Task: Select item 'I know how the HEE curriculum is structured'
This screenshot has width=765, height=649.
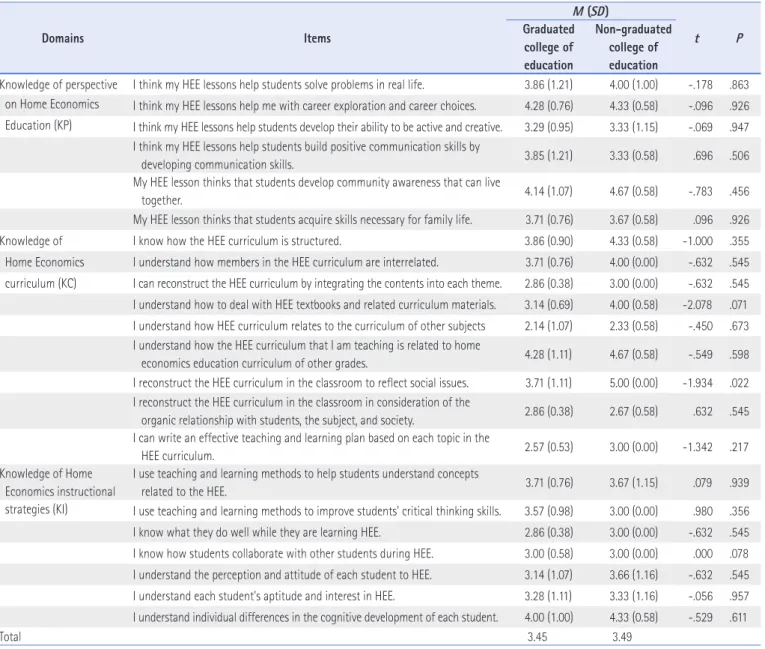Action: coord(237,241)
